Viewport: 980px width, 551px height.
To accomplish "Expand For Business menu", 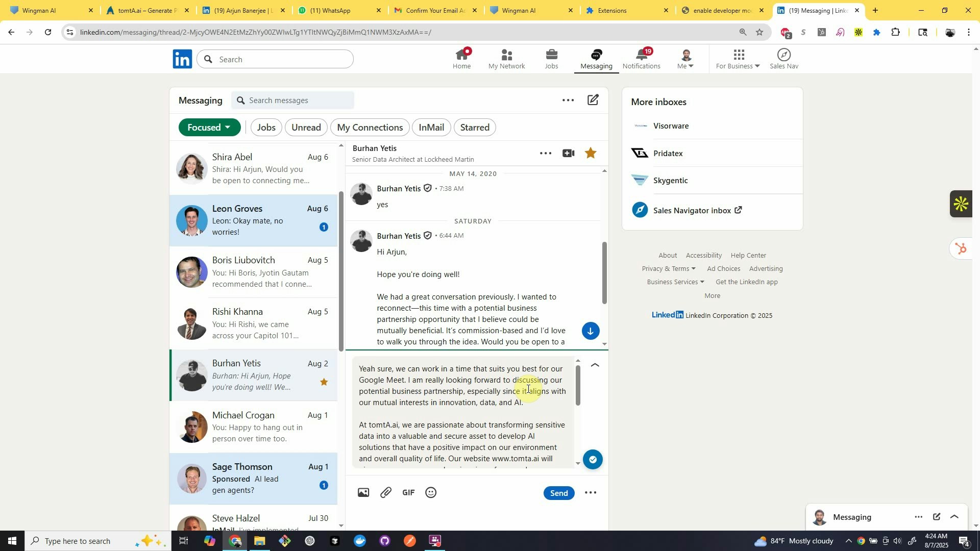I will (738, 59).
